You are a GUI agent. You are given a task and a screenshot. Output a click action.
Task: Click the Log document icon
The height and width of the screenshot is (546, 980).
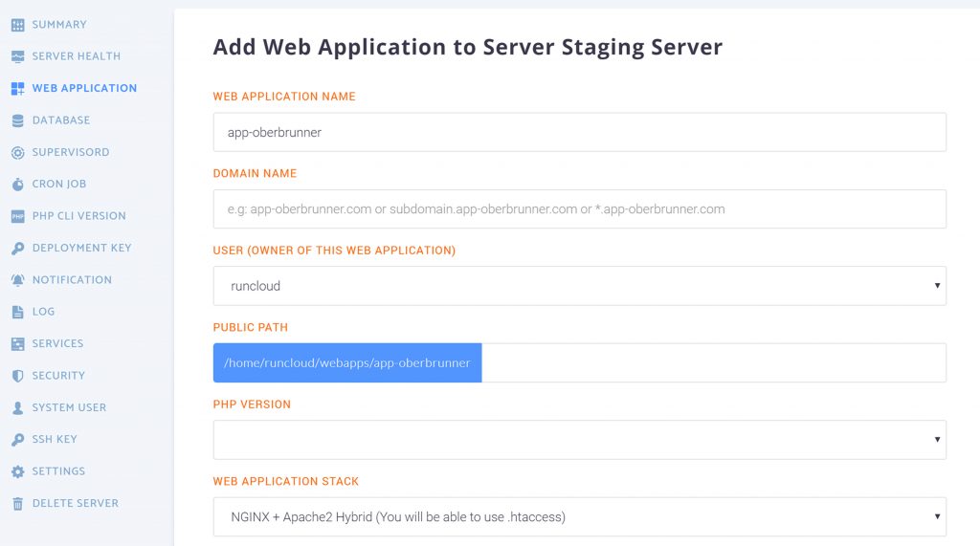click(17, 312)
